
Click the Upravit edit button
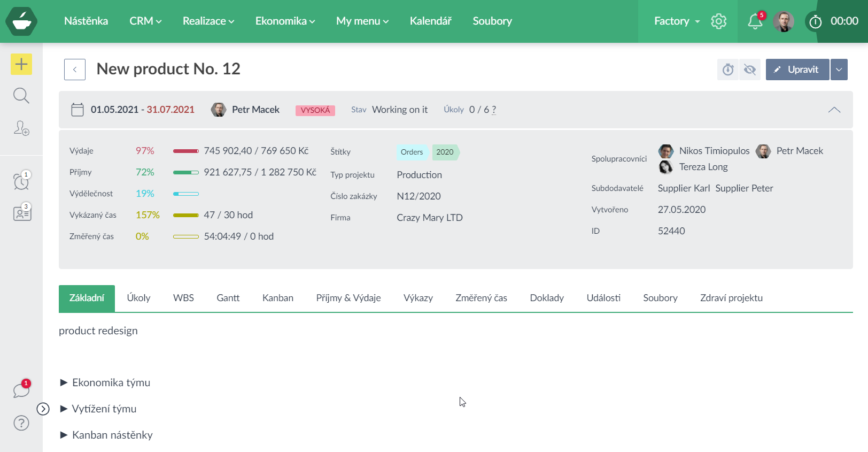point(797,70)
